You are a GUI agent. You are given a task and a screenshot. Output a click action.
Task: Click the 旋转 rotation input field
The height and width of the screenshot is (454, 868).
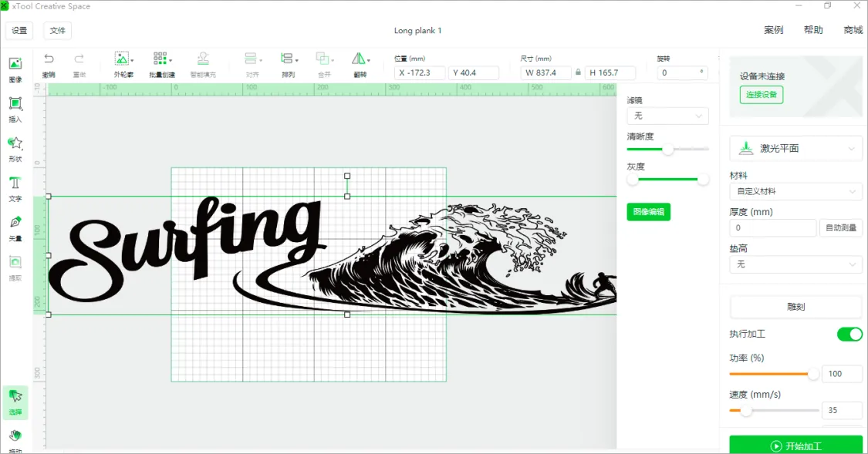pyautogui.click(x=682, y=72)
